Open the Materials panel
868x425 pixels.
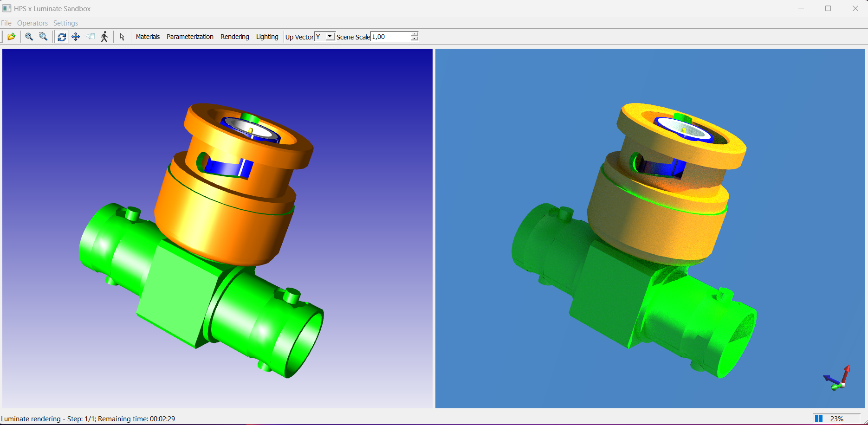pyautogui.click(x=147, y=36)
